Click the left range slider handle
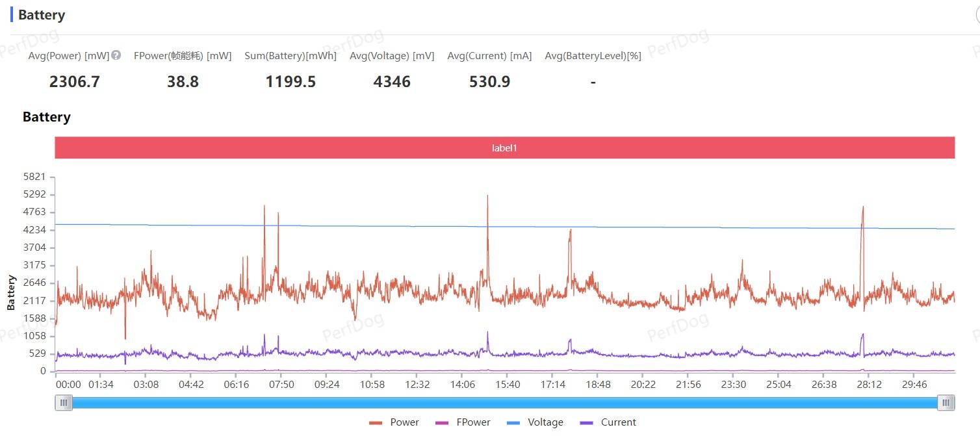The image size is (980, 436). (64, 403)
